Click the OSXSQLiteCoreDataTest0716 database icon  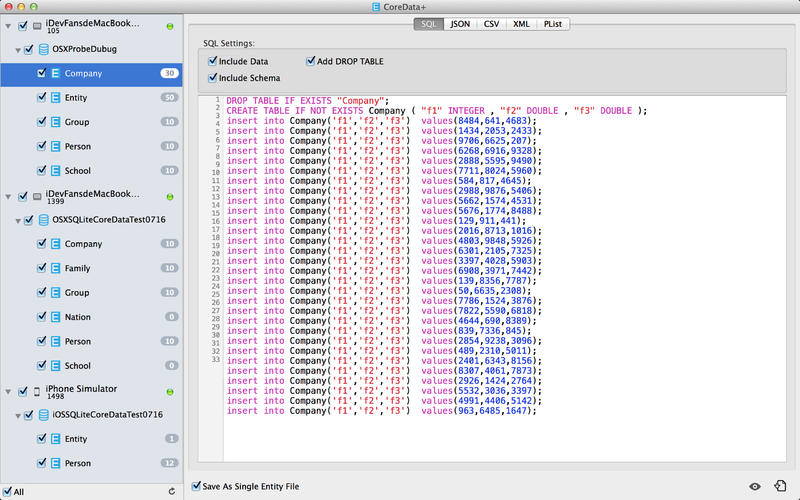coord(44,220)
